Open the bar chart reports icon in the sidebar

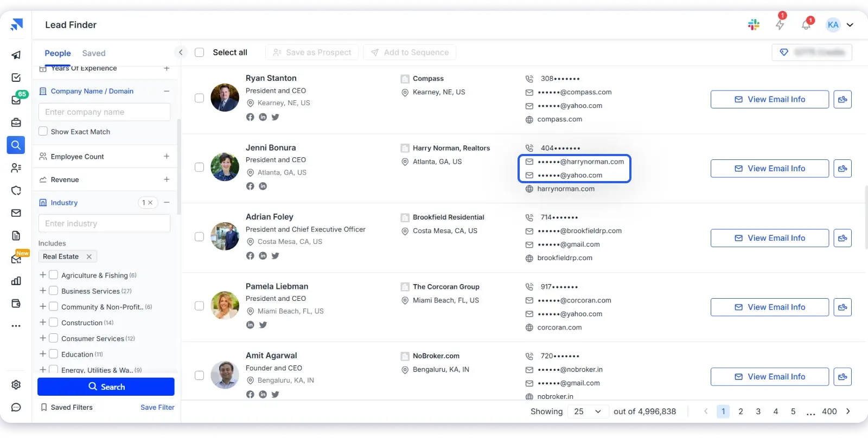coord(16,281)
